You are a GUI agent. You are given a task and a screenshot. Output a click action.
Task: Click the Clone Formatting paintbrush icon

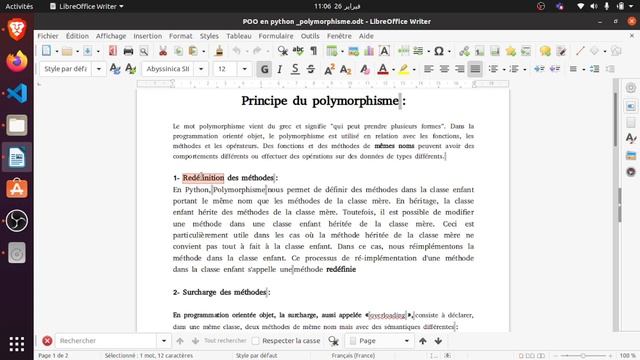(219, 51)
